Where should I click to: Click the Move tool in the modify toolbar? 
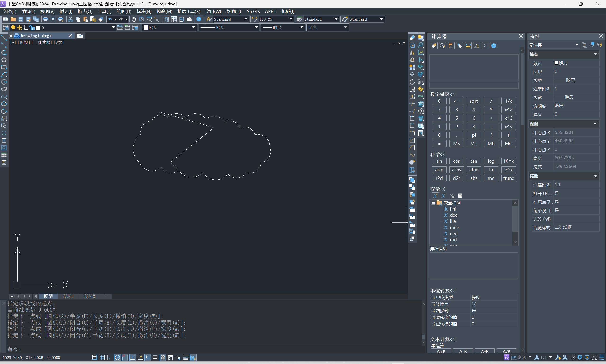pyautogui.click(x=412, y=74)
